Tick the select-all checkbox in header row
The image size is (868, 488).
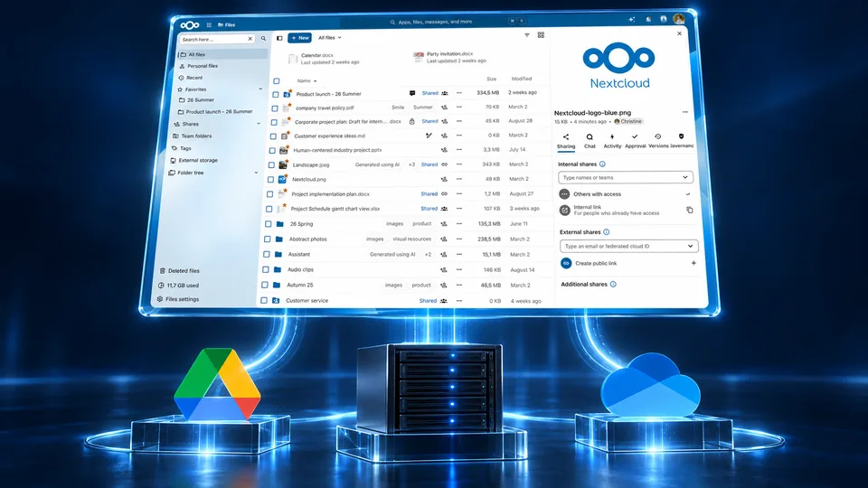click(x=277, y=80)
